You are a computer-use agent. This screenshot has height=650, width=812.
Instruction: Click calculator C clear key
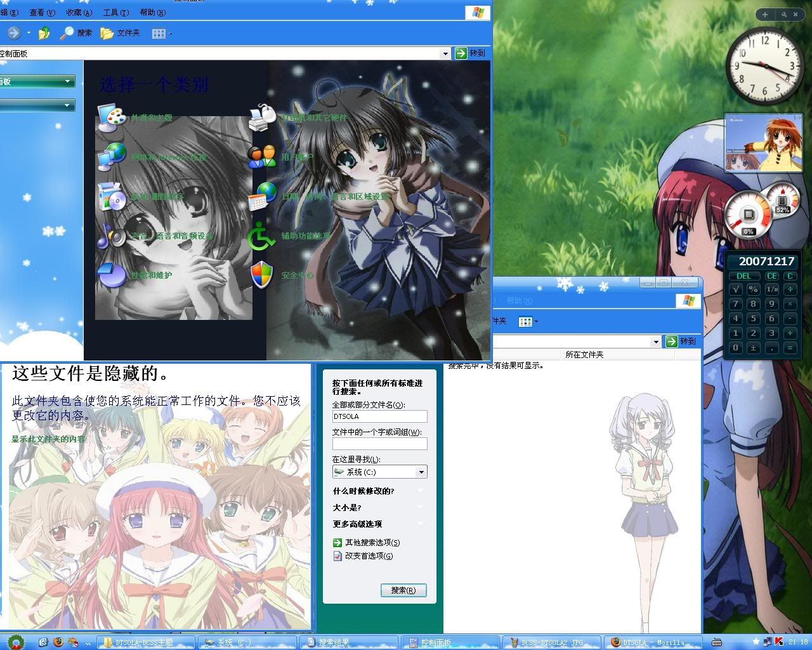[790, 276]
